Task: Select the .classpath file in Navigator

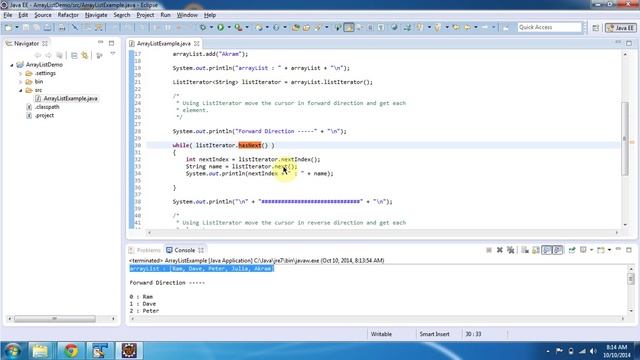Action: [x=47, y=107]
